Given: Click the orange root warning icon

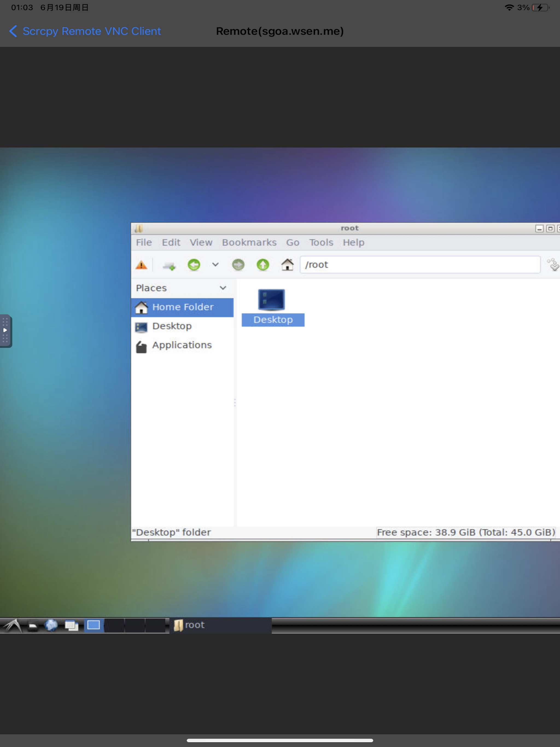Looking at the screenshot, I should pyautogui.click(x=141, y=265).
